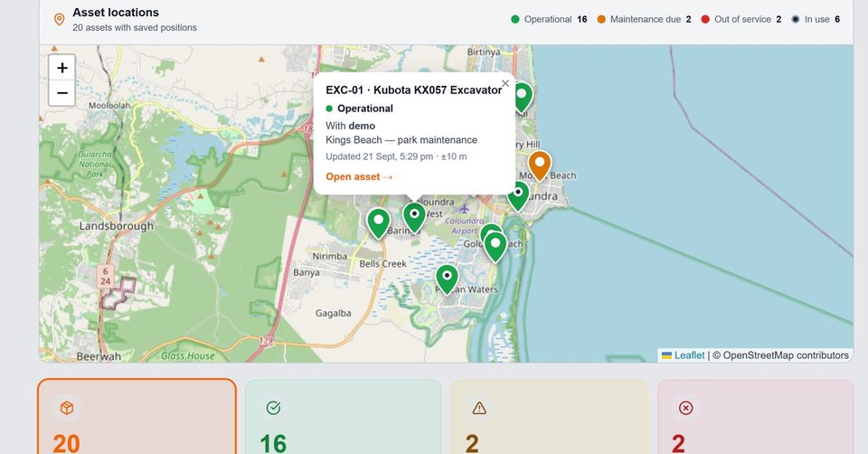Zoom in the map with the plus button

[62, 68]
